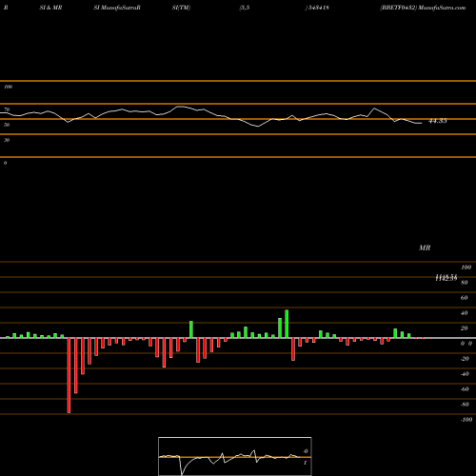476x476 pixels.
Task: Click the 30 level label on RSI panel
Action: pyautogui.click(x=7, y=140)
